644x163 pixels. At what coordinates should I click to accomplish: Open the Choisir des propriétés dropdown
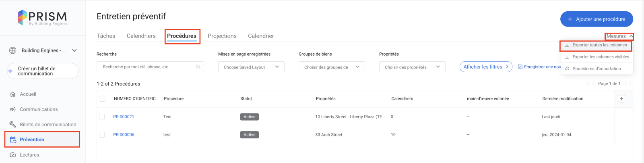coord(412,67)
